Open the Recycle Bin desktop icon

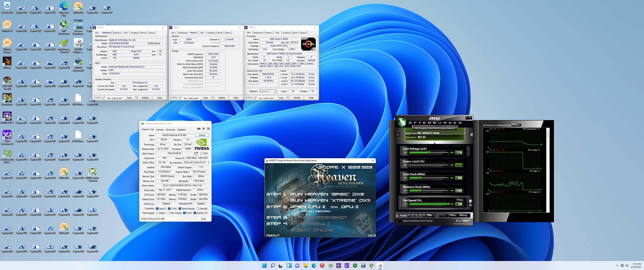coord(7,7)
